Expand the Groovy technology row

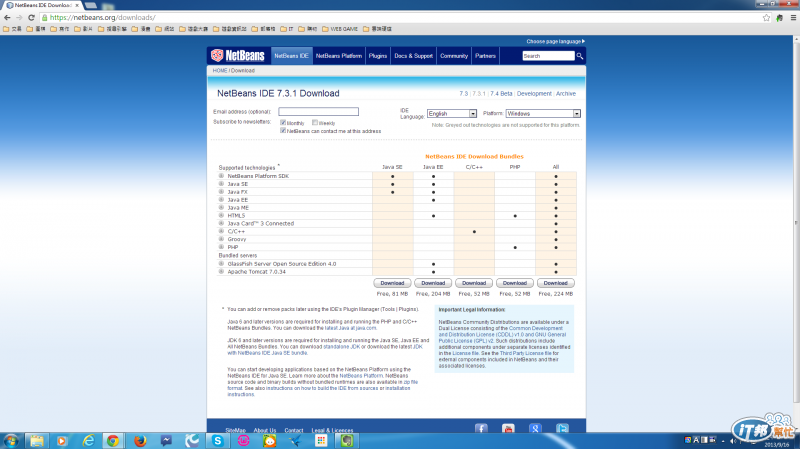click(x=221, y=239)
